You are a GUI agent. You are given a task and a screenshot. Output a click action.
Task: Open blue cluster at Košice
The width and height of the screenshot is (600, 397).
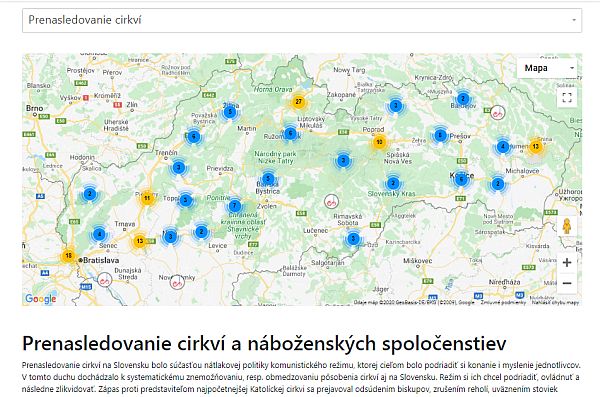tap(461, 179)
